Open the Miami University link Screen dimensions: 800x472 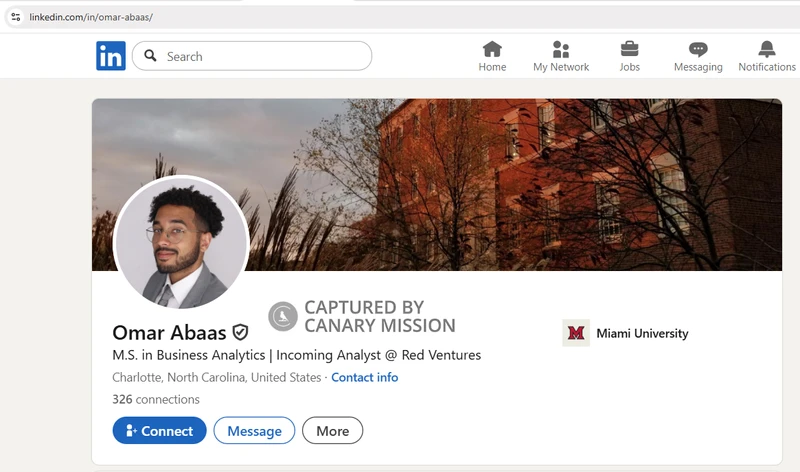642,333
